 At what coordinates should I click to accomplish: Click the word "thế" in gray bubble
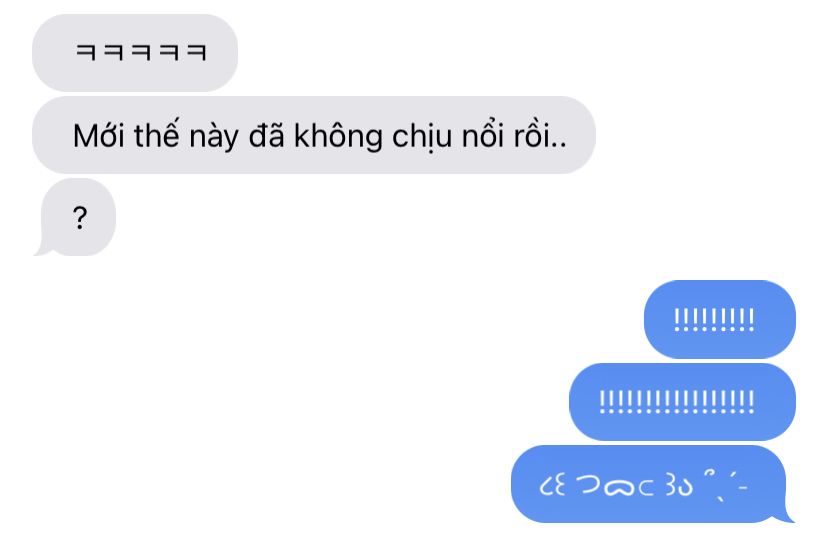pyautogui.click(x=156, y=135)
